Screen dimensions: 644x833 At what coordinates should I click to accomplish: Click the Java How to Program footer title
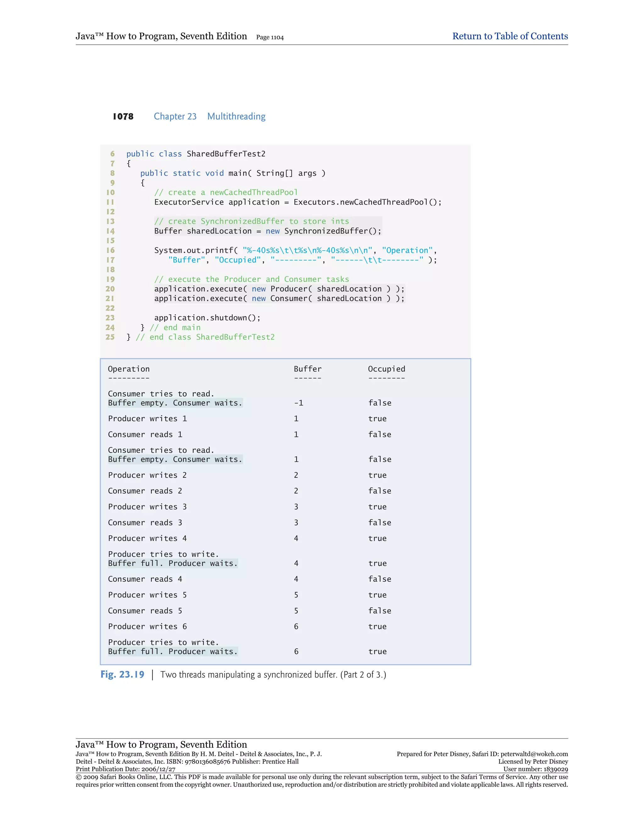click(161, 744)
